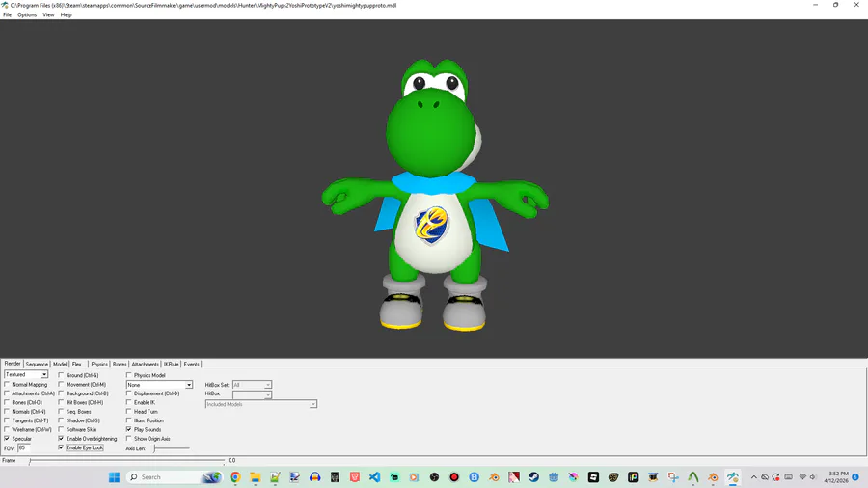Viewport: 868px width, 488px height.
Task: Open the Textured render mode dropdown
Action: (x=26, y=374)
